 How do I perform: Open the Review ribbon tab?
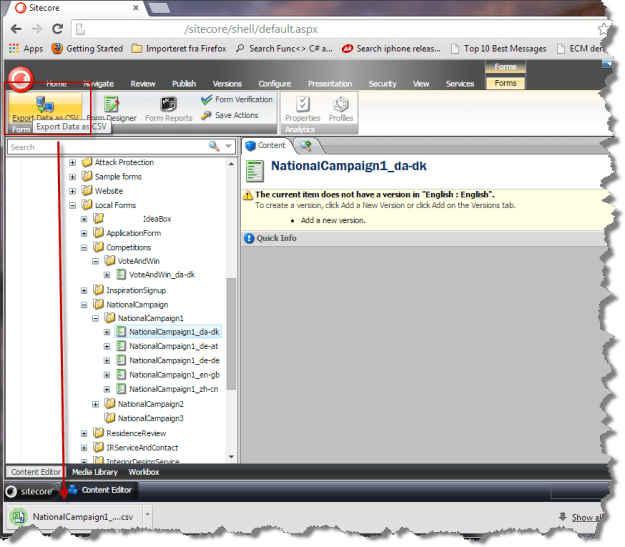143,84
